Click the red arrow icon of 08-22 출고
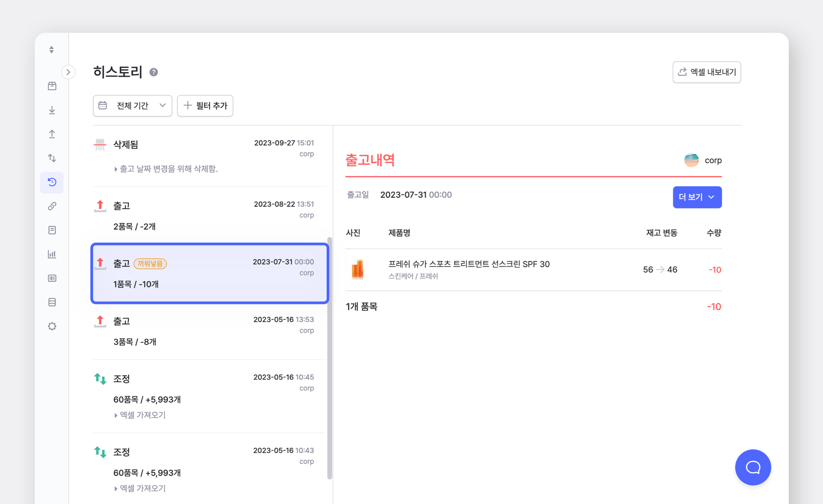Viewport: 823px width, 504px height. tap(100, 206)
